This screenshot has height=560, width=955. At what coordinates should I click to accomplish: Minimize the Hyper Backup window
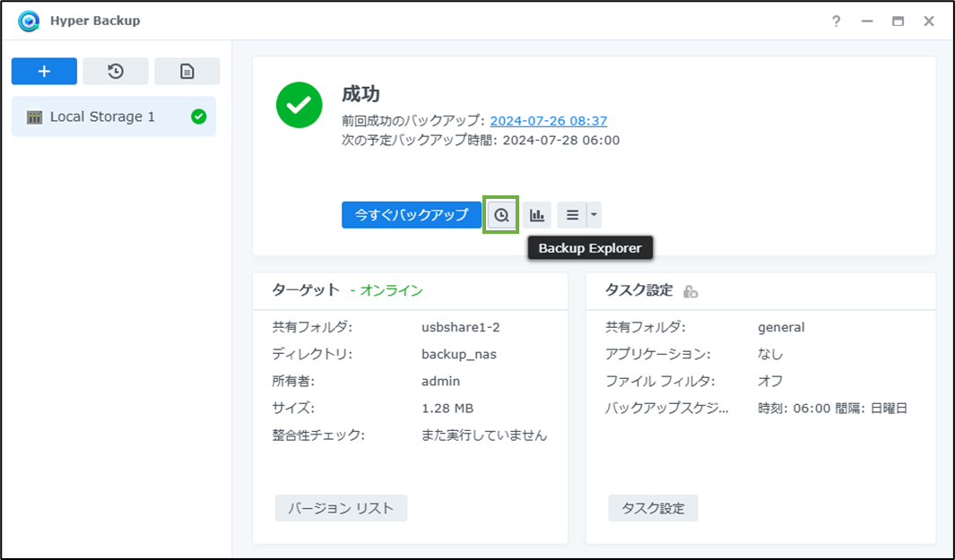(867, 22)
